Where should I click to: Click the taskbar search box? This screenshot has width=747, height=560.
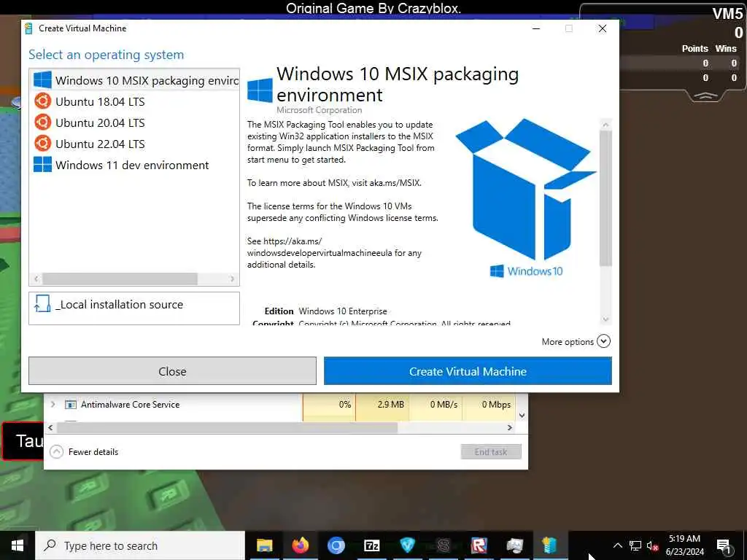(140, 545)
